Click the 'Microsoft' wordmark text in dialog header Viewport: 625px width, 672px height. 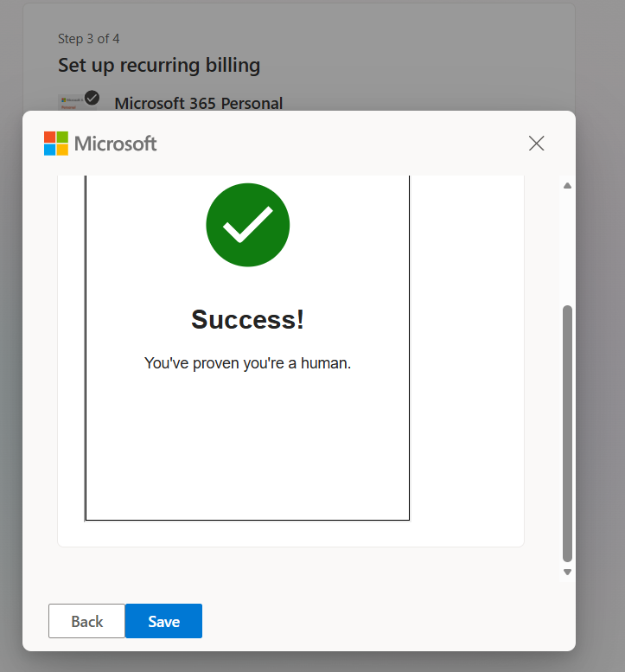pos(116,144)
